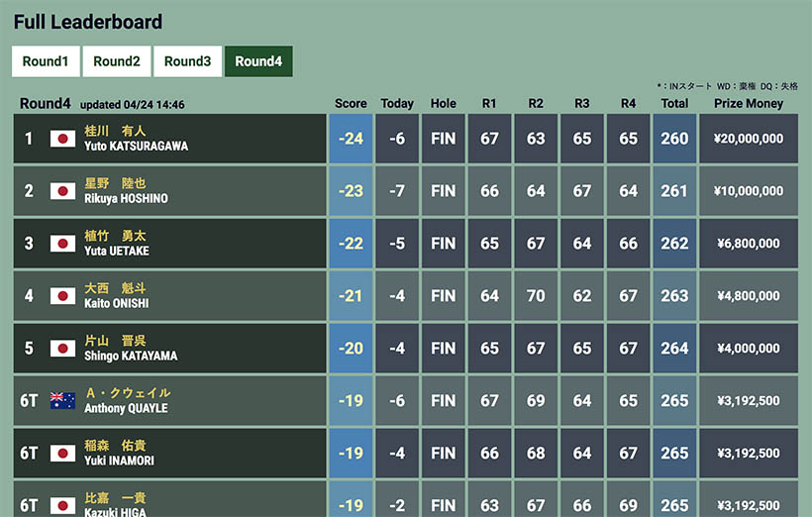
Task: Click Japan flag next to Kazuki Higa
Action: (x=62, y=505)
